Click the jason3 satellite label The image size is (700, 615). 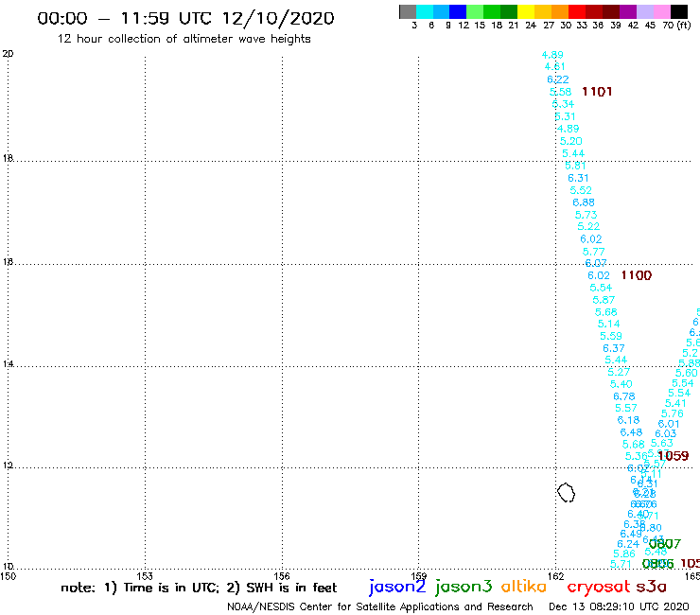pyautogui.click(x=464, y=588)
